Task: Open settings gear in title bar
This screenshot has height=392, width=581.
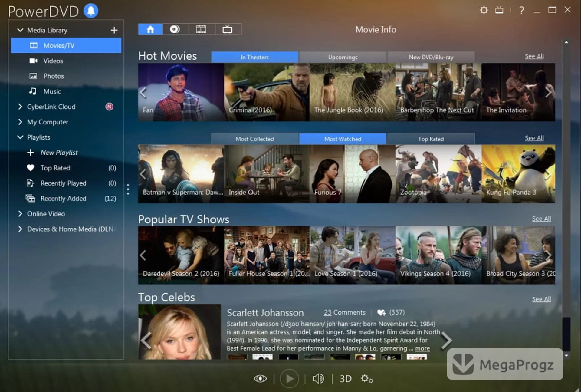Action: [484, 10]
